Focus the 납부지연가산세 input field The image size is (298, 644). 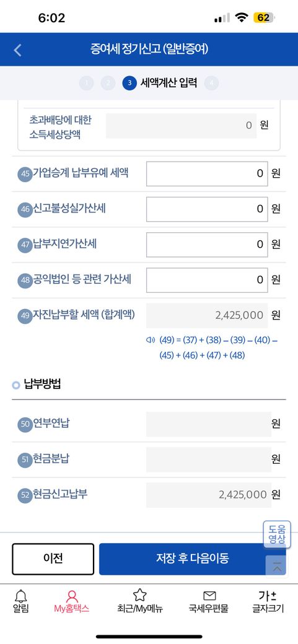pos(207,245)
